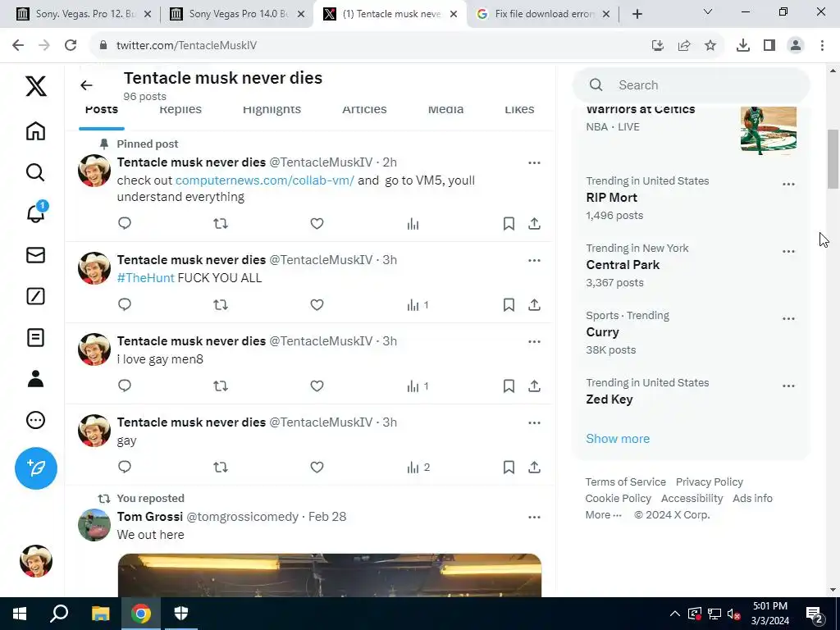The image size is (840, 630).
Task: Repost the pinned post
Action: point(221,223)
